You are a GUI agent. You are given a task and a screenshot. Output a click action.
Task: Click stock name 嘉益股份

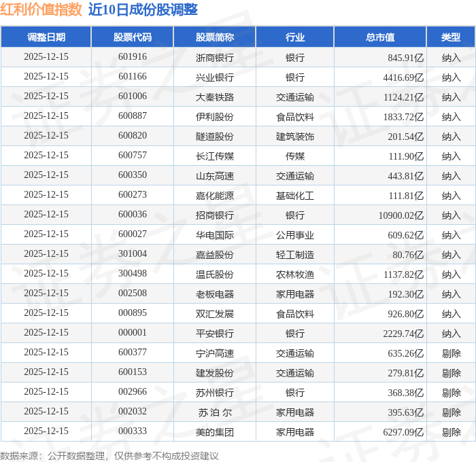(x=215, y=255)
